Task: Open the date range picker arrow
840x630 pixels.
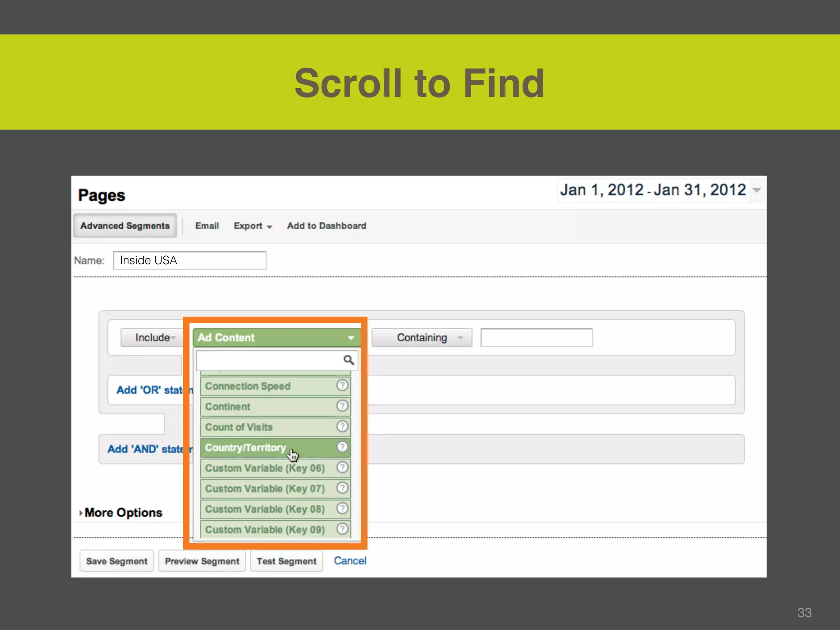Action: pyautogui.click(x=757, y=190)
